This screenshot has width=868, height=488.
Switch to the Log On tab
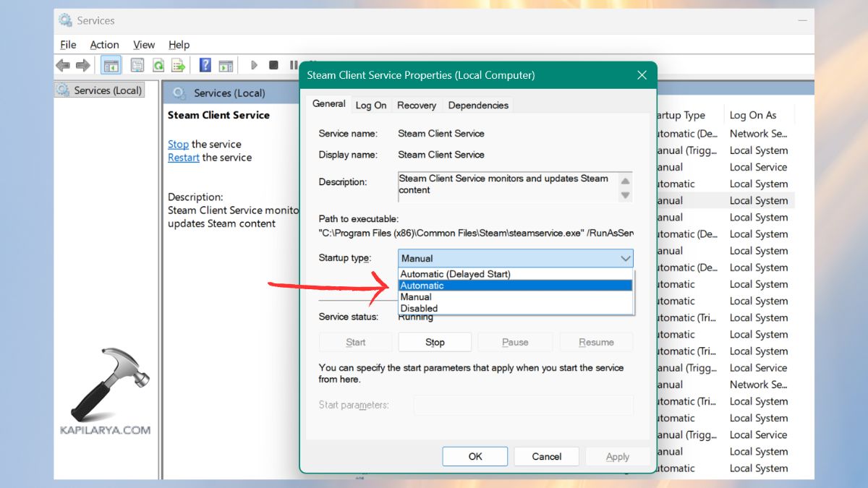pyautogui.click(x=370, y=106)
